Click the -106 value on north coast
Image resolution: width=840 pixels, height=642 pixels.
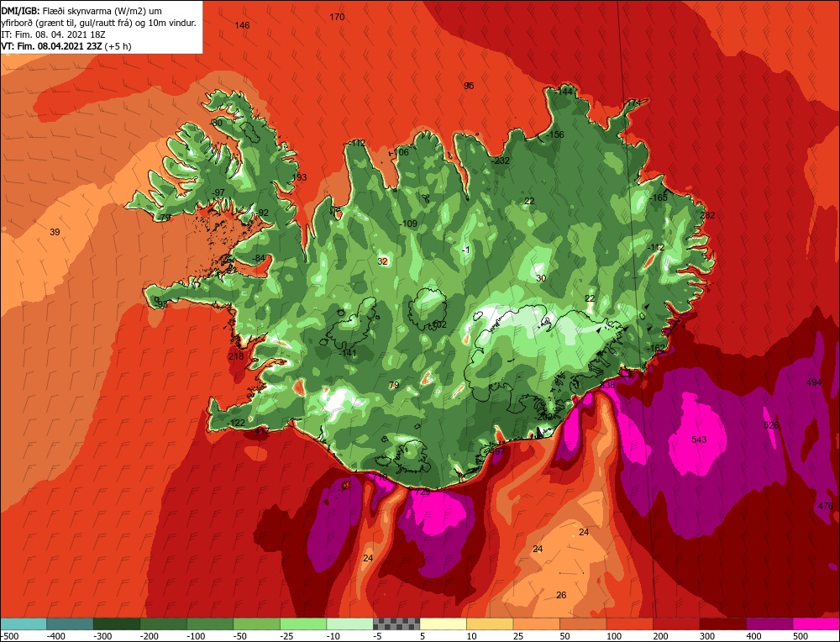399,153
